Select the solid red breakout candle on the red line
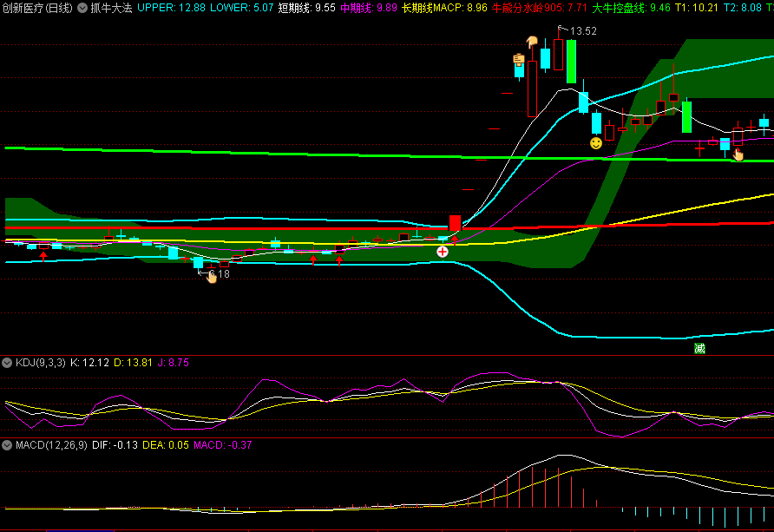774x532 pixels. [455, 222]
